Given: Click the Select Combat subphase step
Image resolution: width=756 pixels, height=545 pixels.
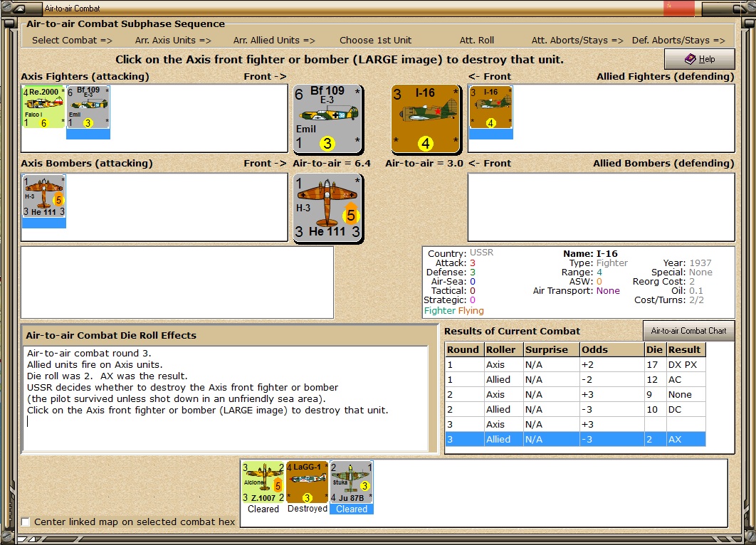Looking at the screenshot, I should click(72, 41).
